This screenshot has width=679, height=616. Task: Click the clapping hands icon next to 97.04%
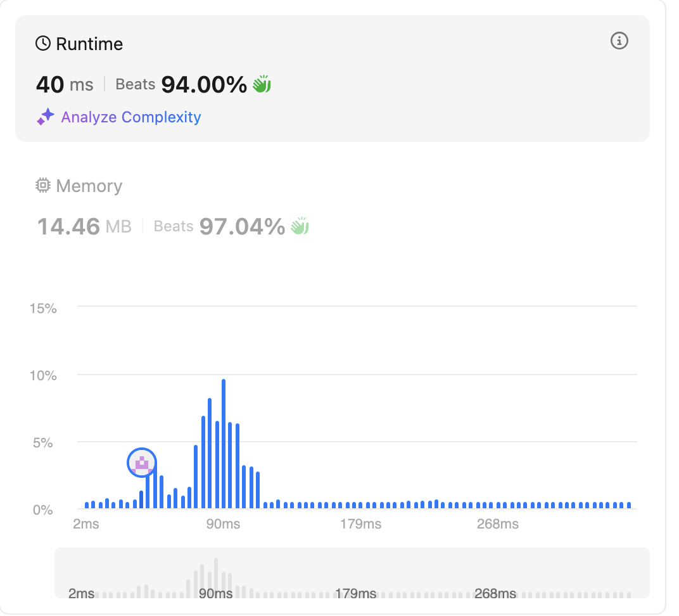[x=299, y=226]
